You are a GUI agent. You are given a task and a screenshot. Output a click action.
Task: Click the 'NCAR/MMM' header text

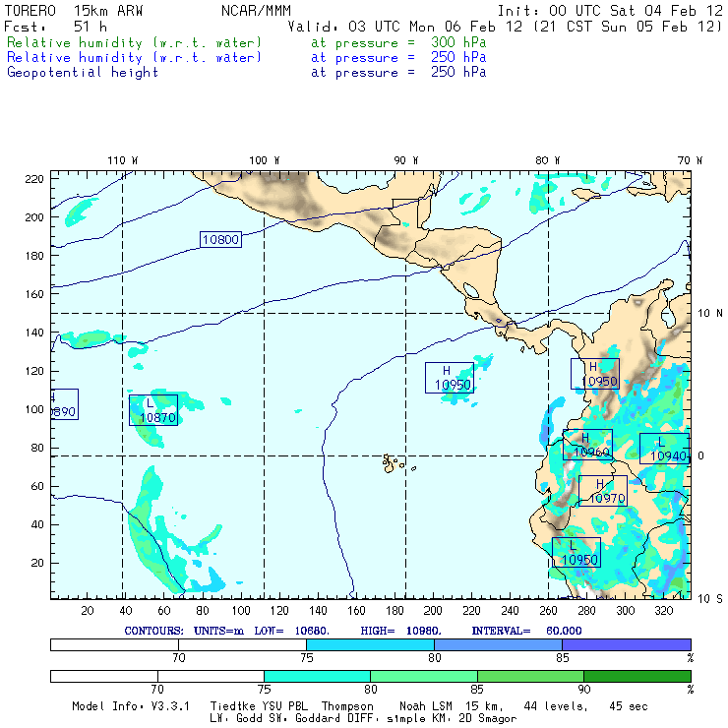(257, 11)
